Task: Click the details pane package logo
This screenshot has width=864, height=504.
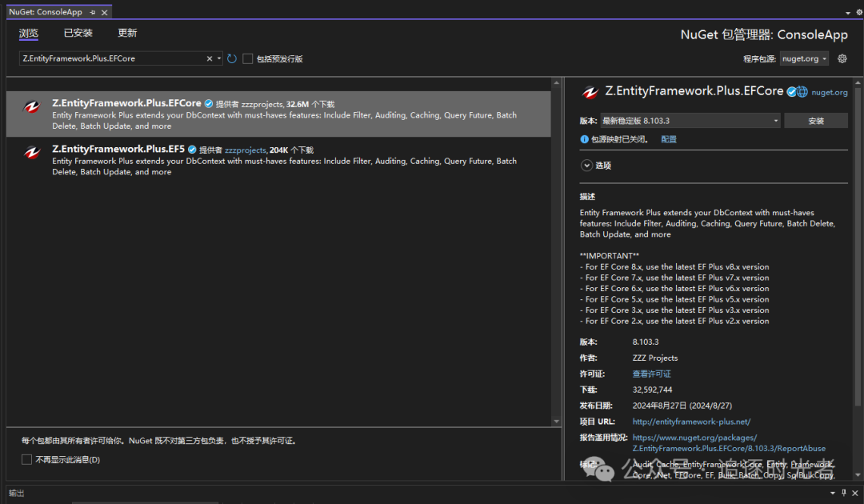Action: [x=590, y=92]
